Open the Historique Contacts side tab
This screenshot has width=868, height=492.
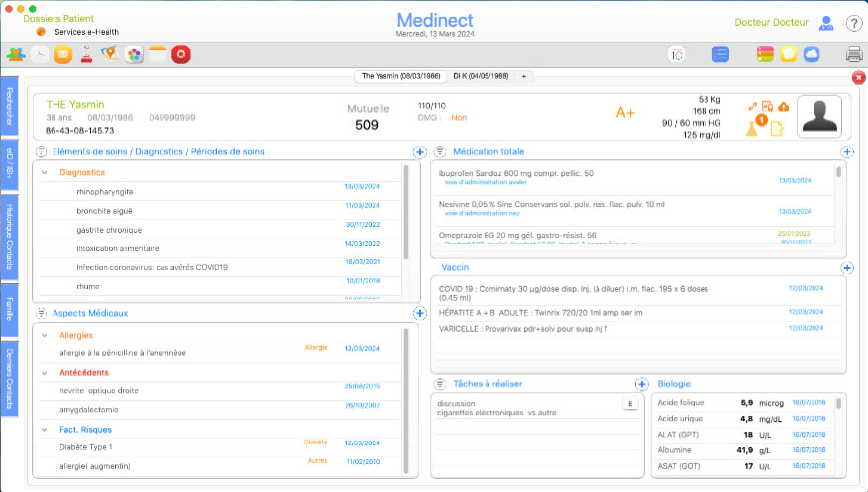(9, 238)
